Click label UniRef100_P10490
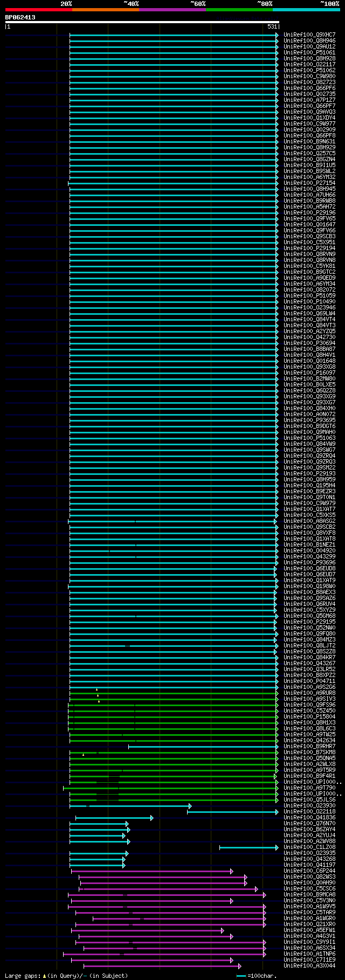The image size is (345, 980). (x=309, y=301)
